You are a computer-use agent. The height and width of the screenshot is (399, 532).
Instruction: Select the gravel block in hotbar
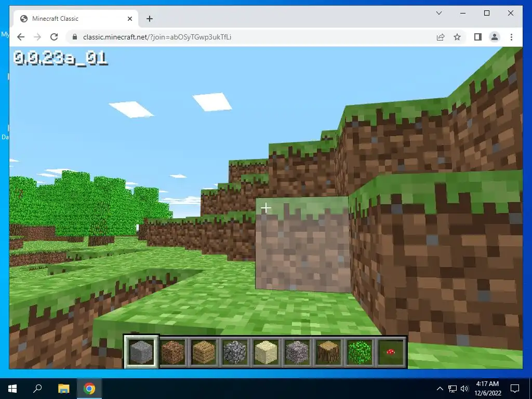297,352
